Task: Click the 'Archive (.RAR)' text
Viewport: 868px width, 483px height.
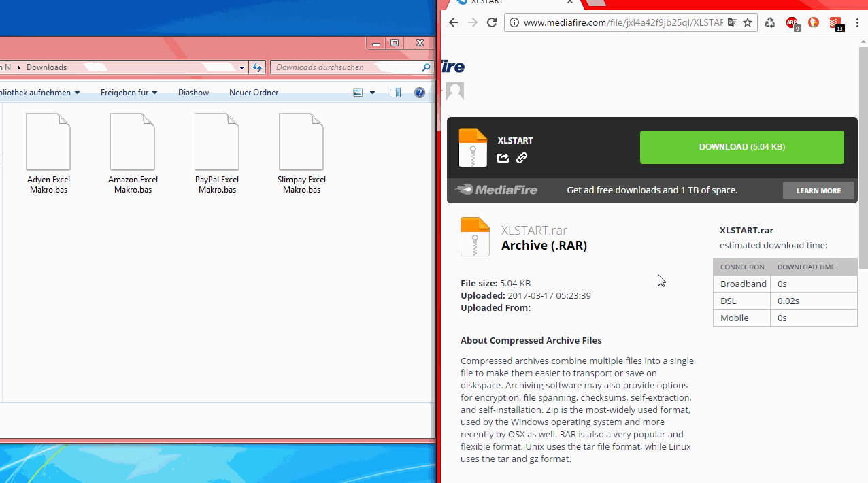Action: [544, 246]
